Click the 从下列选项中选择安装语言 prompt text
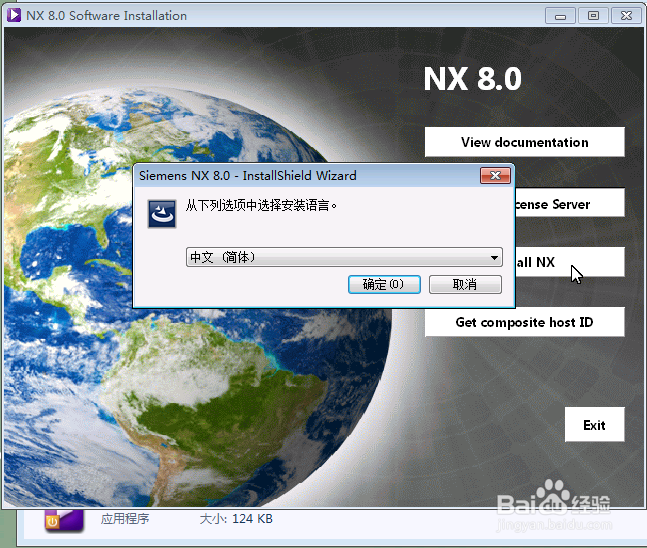This screenshot has height=548, width=647. (x=261, y=205)
